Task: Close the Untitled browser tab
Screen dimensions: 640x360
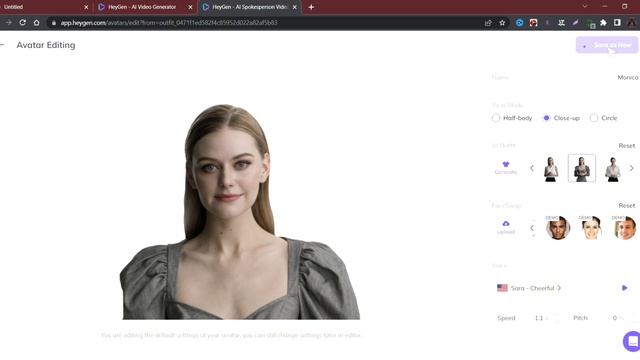Action: (x=86, y=7)
